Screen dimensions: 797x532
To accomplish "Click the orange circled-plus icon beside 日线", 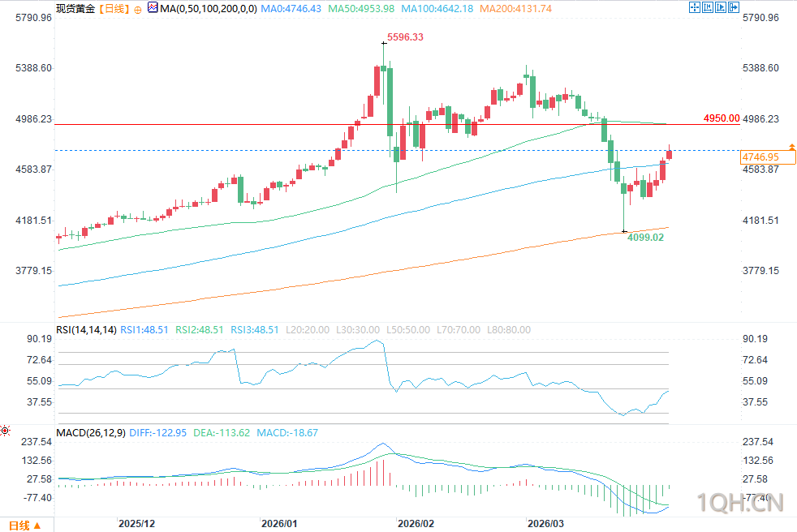I will 138,10.
